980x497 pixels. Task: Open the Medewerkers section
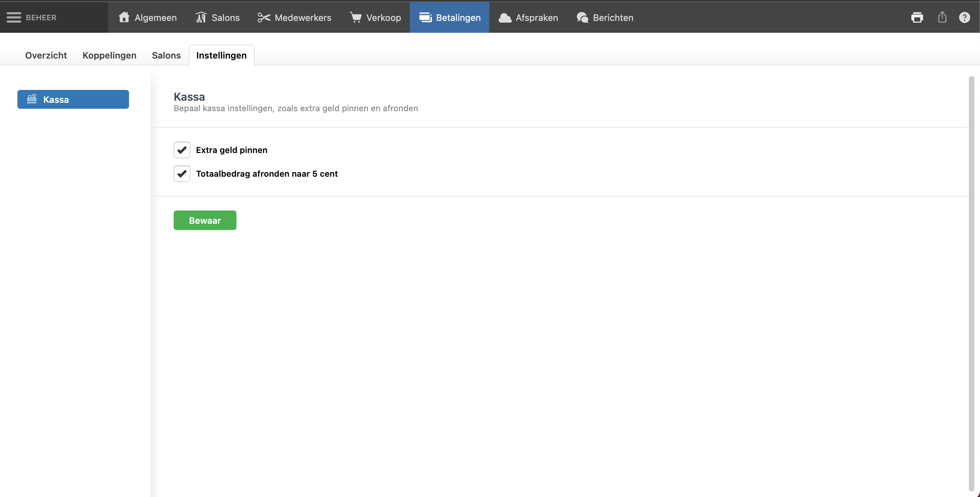coord(294,17)
